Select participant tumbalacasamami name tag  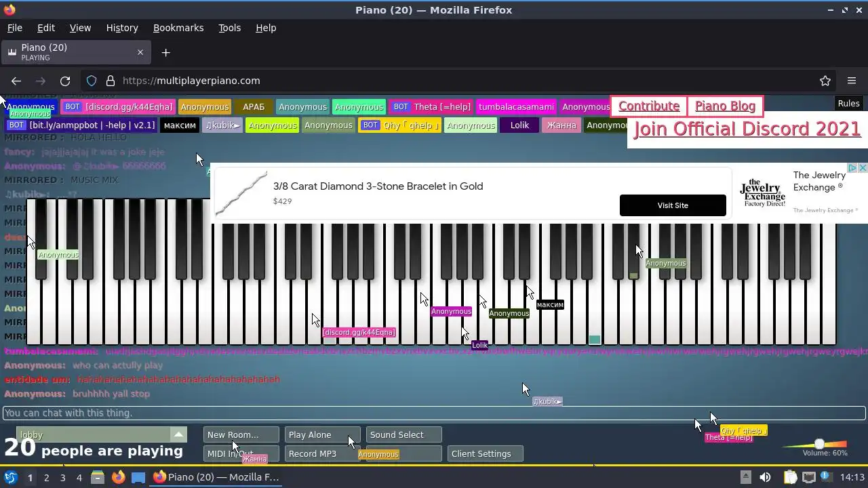[517, 107]
